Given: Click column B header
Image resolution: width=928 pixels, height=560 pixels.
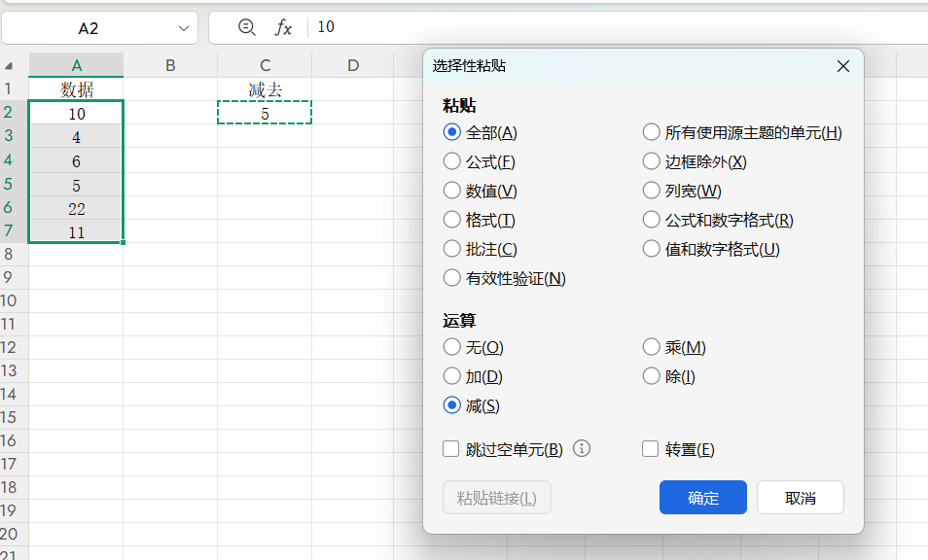Looking at the screenshot, I should tap(170, 65).
